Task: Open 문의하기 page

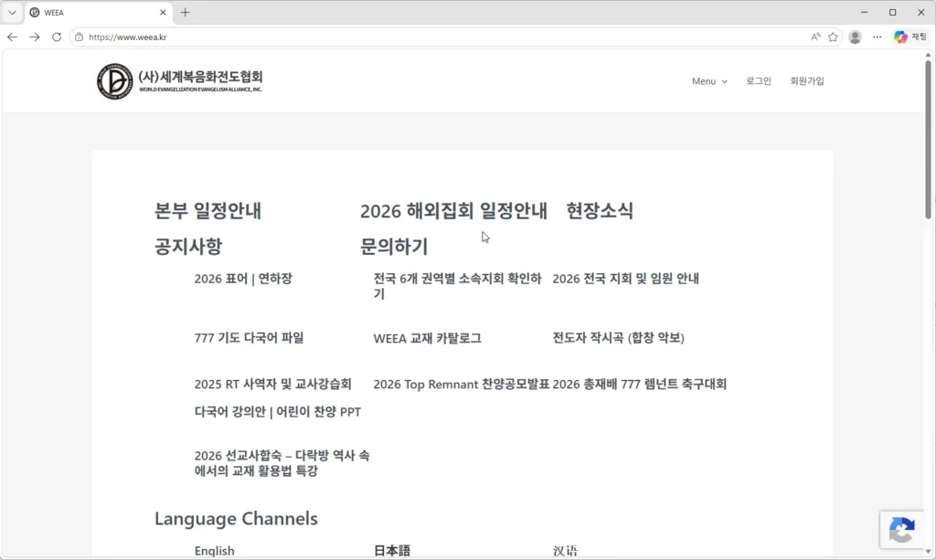Action: 394,247
